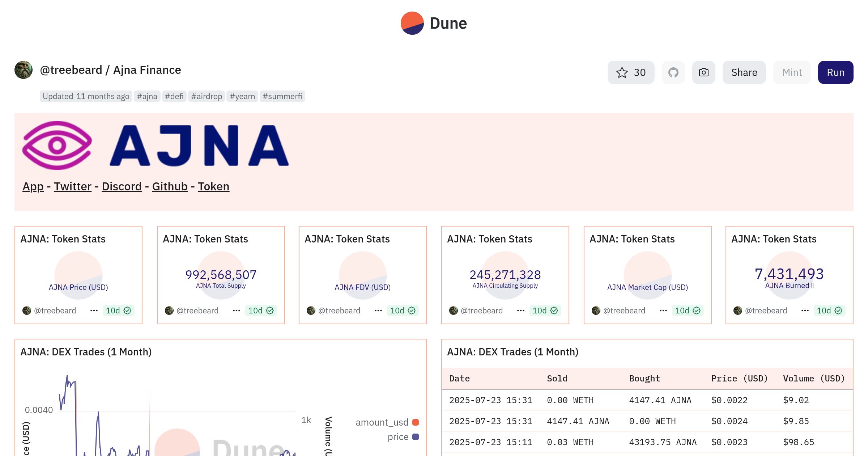Click 10d freshness badge on Circulating Supply card

pyautogui.click(x=545, y=311)
